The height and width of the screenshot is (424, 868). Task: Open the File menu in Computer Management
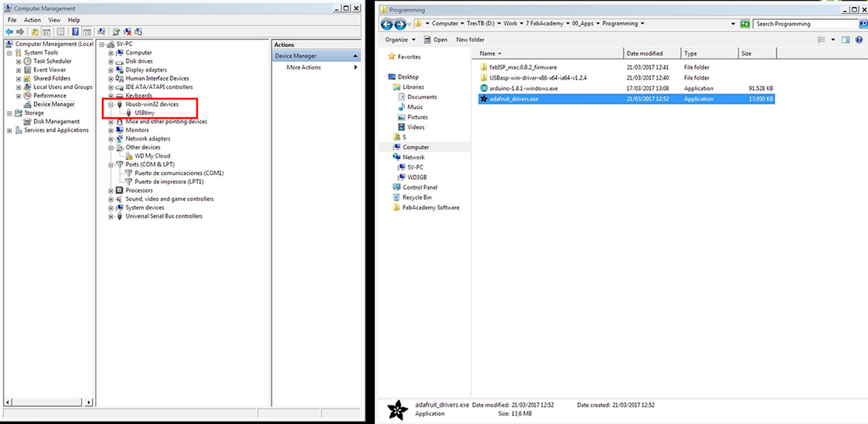(12, 20)
